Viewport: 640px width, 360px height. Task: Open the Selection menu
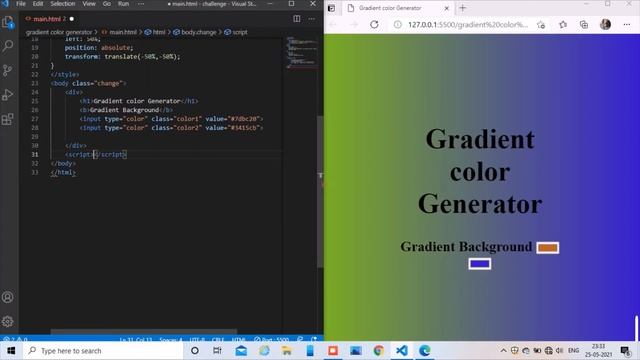(62, 4)
